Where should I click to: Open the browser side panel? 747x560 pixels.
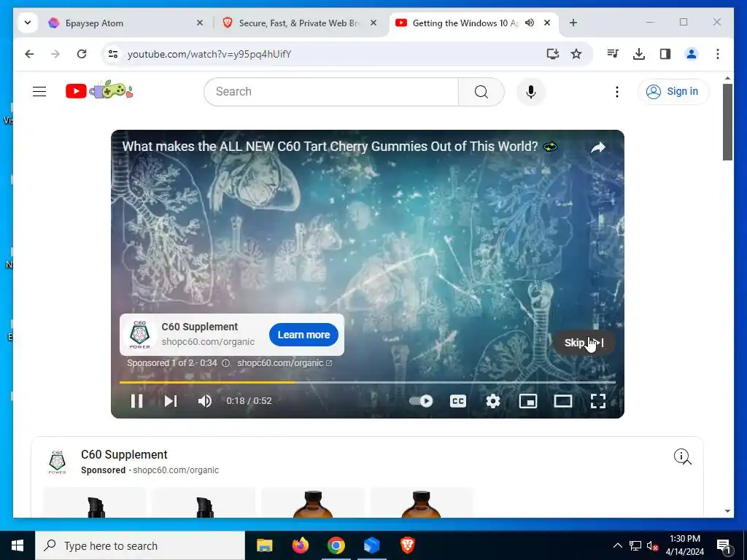click(x=665, y=54)
